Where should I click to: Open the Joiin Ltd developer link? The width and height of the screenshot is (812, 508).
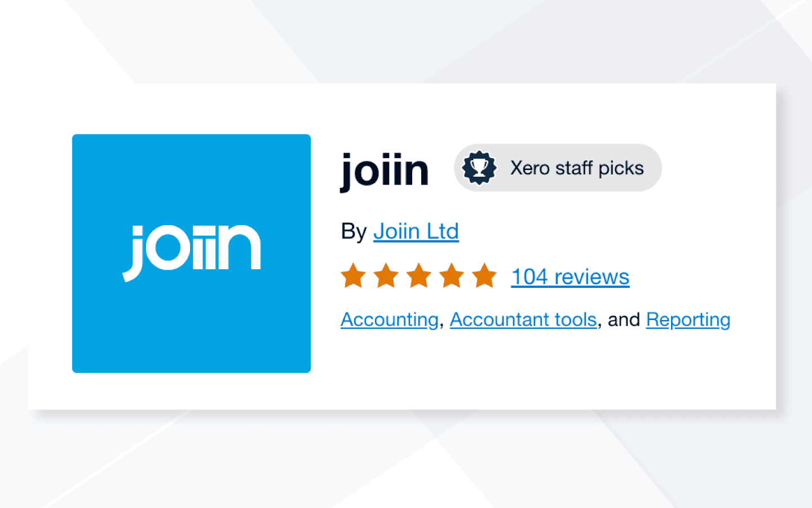coord(416,231)
